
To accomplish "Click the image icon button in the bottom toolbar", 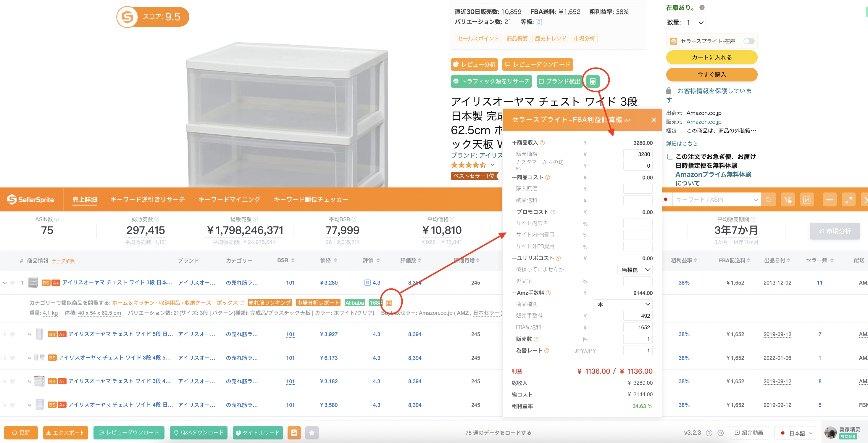I will (x=294, y=433).
